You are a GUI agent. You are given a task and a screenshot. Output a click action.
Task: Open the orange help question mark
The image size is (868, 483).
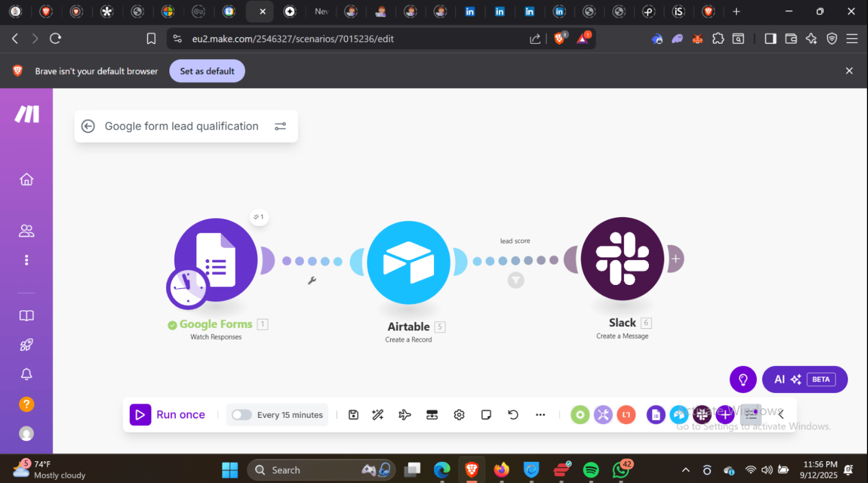click(27, 404)
